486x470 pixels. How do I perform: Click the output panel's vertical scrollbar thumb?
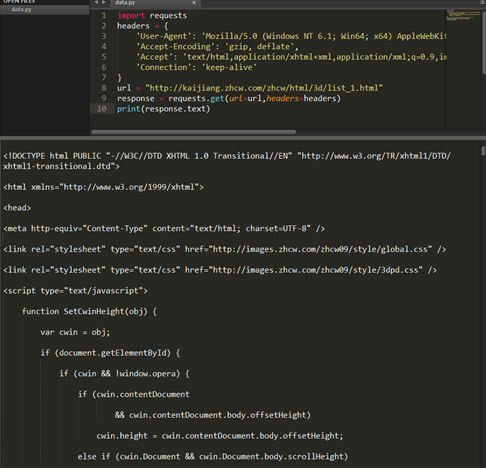pos(483,151)
